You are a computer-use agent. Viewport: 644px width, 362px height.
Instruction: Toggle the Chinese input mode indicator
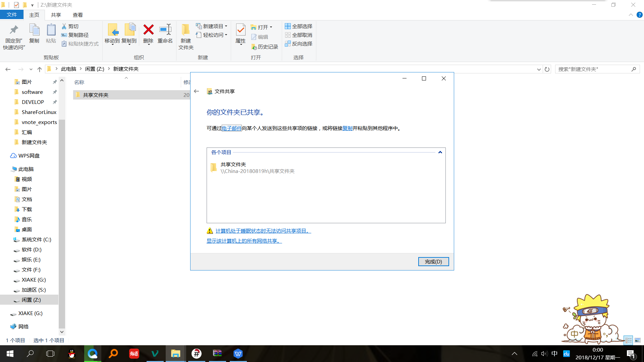tap(554, 354)
